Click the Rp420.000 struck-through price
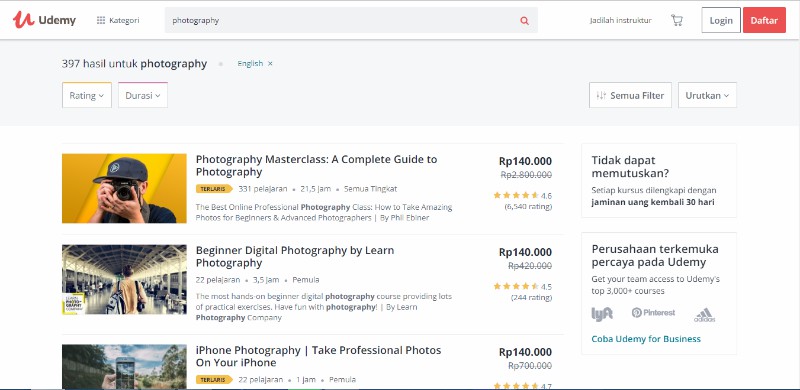Viewport: 800px width, 390px height. click(x=530, y=266)
